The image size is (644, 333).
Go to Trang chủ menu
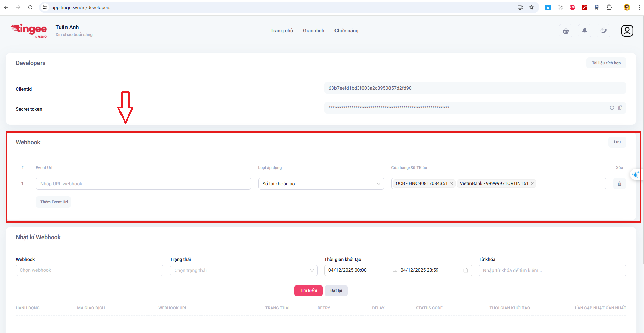click(281, 31)
